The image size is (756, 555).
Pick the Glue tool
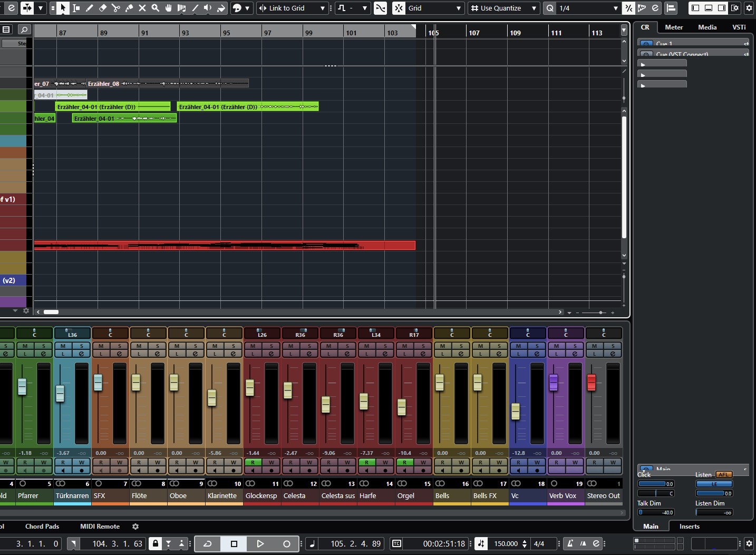click(x=129, y=8)
